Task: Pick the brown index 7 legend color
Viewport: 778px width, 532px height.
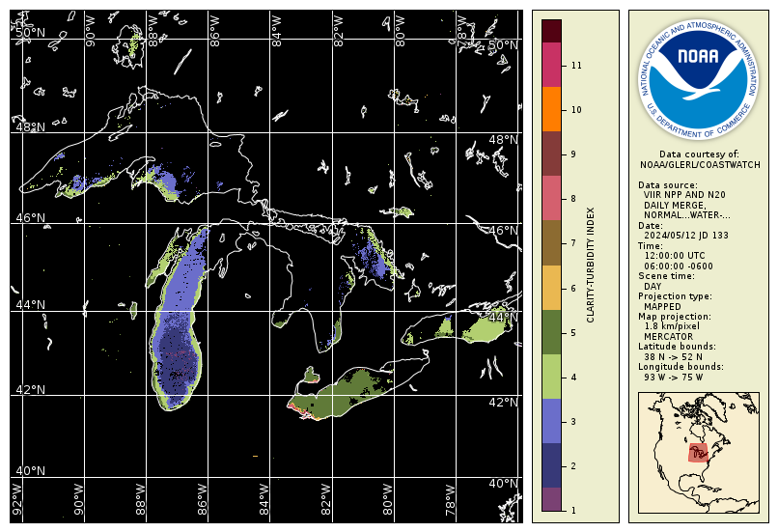Action: click(551, 243)
